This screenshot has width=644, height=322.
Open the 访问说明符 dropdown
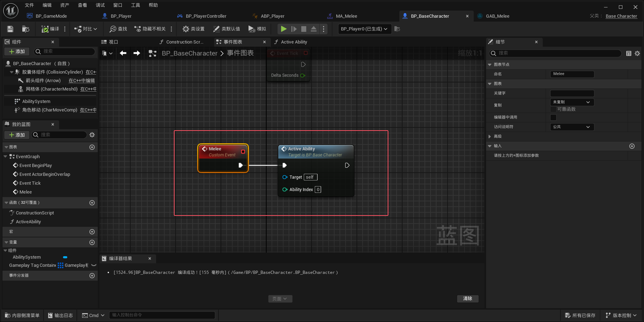572,127
